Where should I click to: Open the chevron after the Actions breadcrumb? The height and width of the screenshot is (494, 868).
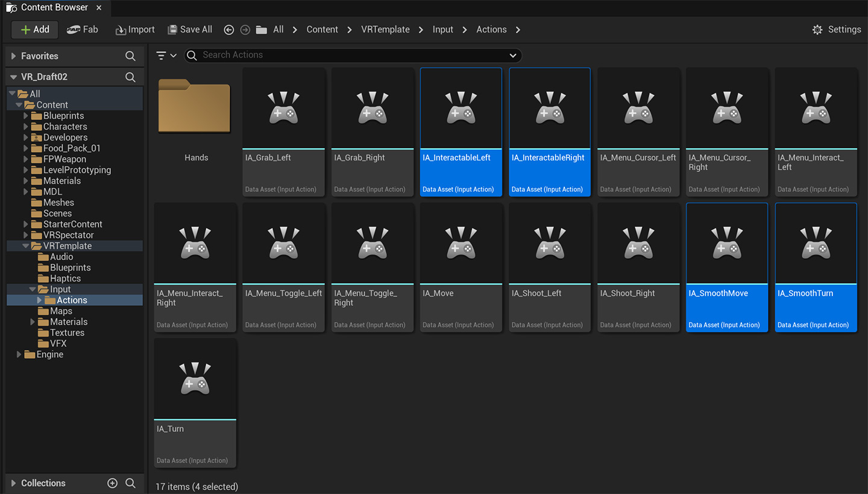pyautogui.click(x=518, y=30)
